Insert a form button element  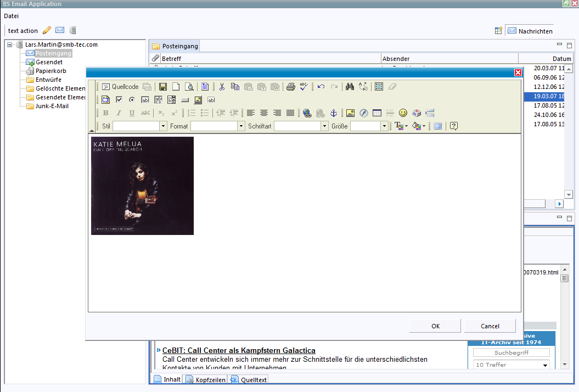click(185, 100)
